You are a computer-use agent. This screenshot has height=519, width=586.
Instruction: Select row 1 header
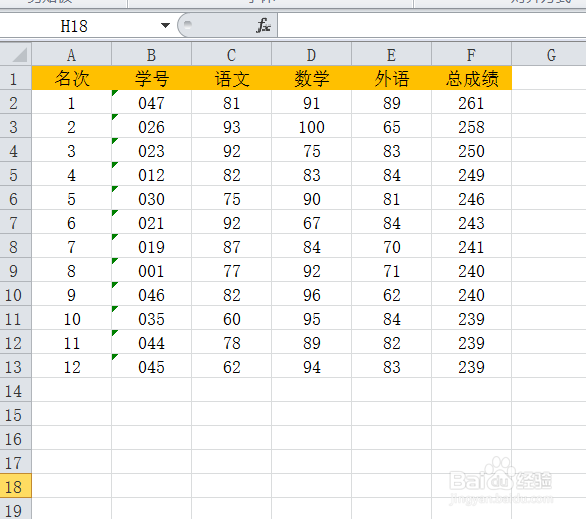click(x=16, y=78)
